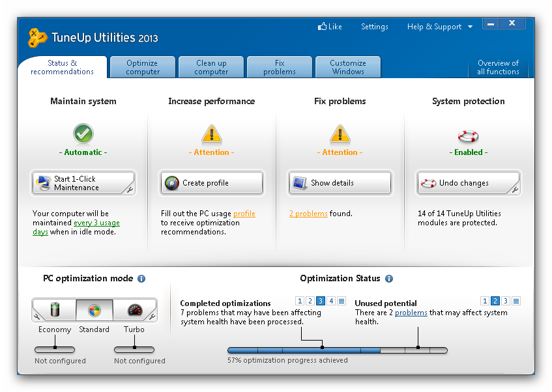The height and width of the screenshot is (392, 552).
Task: Click the Show details button
Action: pyautogui.click(x=340, y=183)
